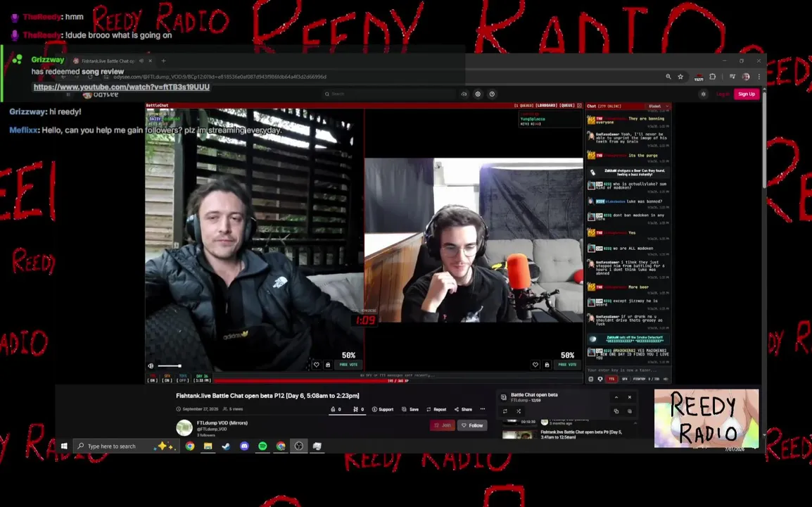Select the TTS button under chat input
Image resolution: width=812 pixels, height=507 pixels.
point(611,379)
